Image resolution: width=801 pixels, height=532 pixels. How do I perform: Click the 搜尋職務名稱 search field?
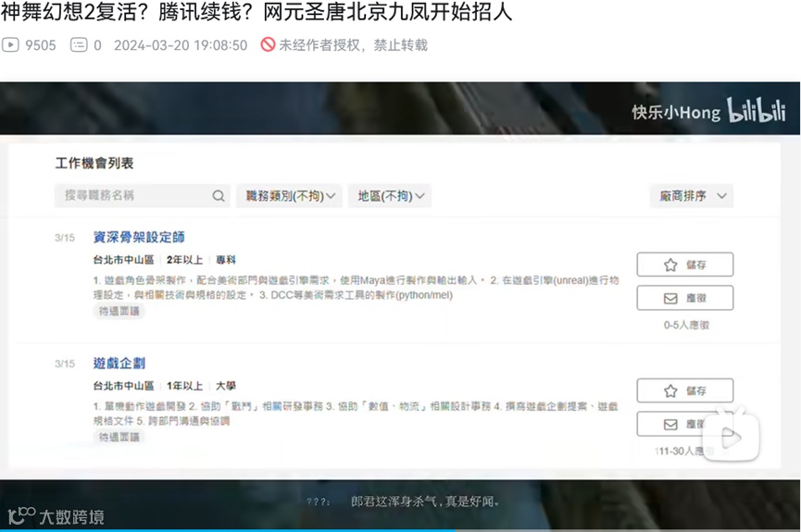coord(142,195)
